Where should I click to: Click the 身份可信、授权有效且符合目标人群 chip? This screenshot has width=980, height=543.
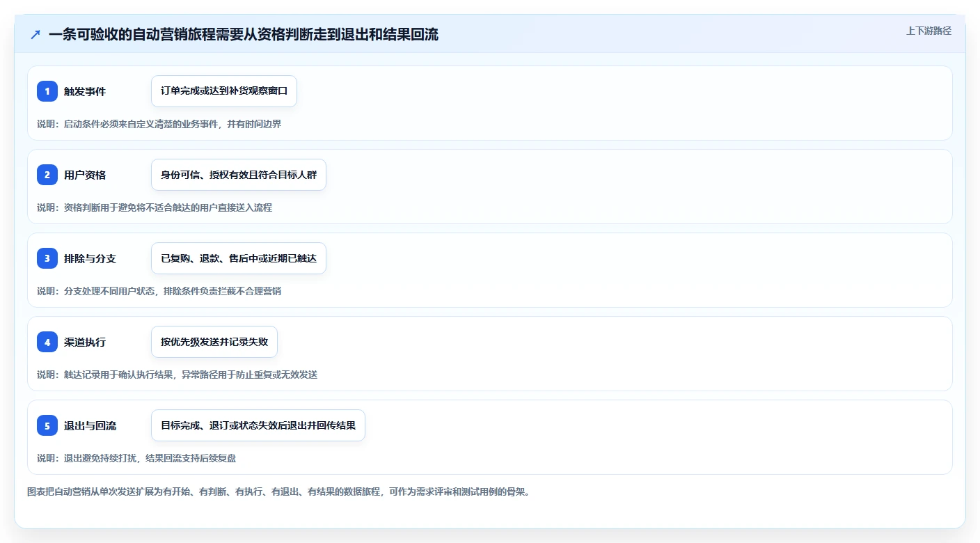pos(239,175)
